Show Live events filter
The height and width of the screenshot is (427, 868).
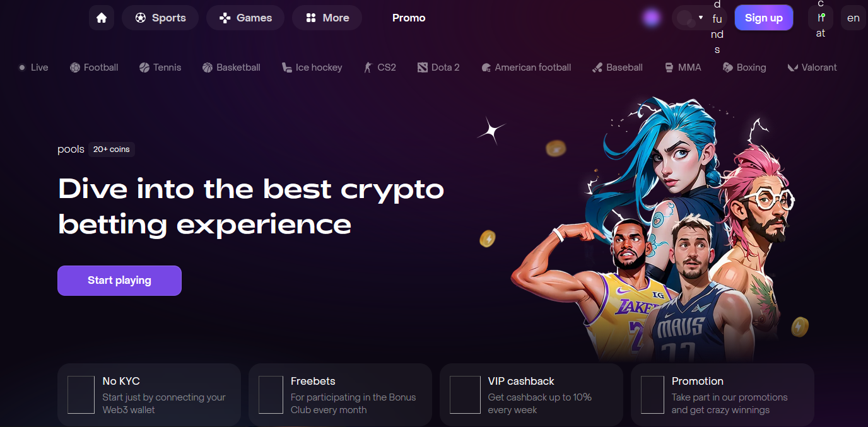coord(33,67)
